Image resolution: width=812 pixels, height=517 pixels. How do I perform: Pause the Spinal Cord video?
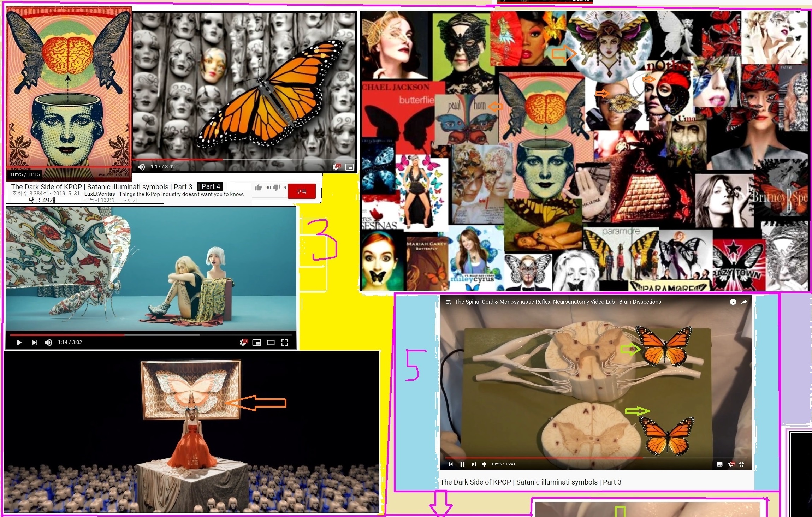462,464
